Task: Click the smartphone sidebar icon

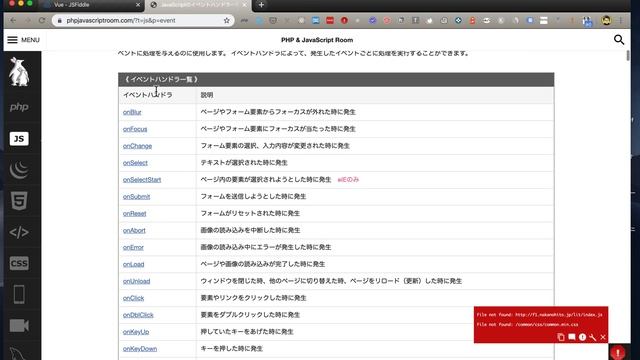Action: pyautogui.click(x=19, y=294)
